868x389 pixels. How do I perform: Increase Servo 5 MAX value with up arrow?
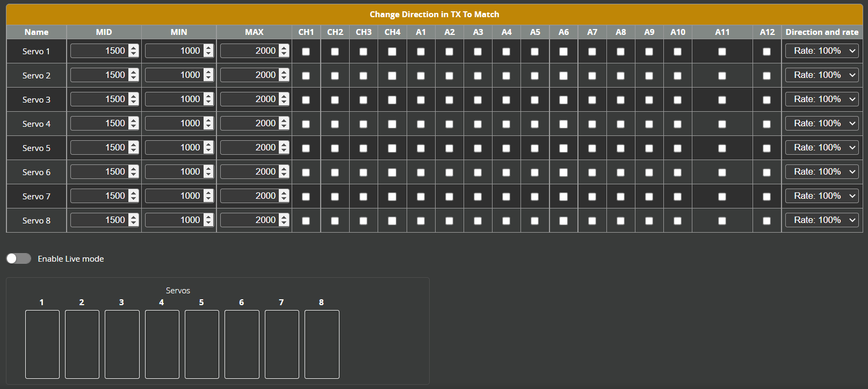tap(284, 145)
